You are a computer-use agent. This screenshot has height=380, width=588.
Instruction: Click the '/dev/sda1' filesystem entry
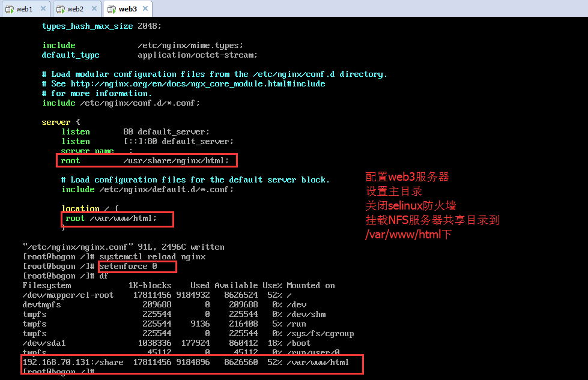[x=44, y=343]
